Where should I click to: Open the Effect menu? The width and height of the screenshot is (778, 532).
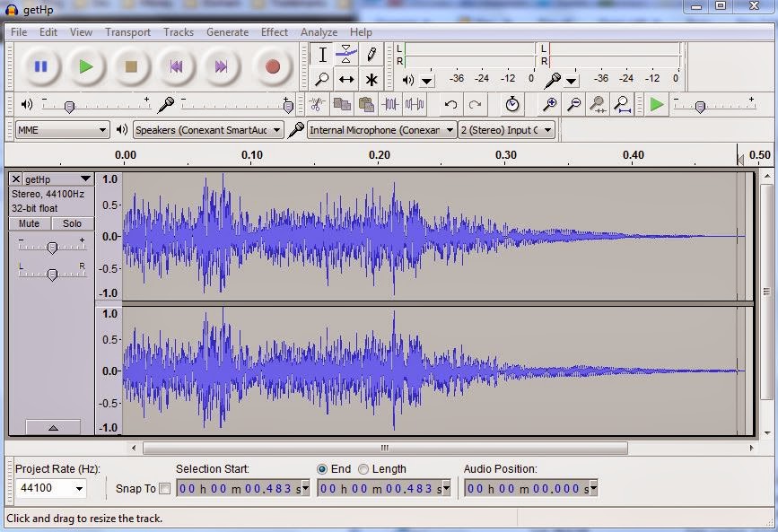tap(274, 31)
